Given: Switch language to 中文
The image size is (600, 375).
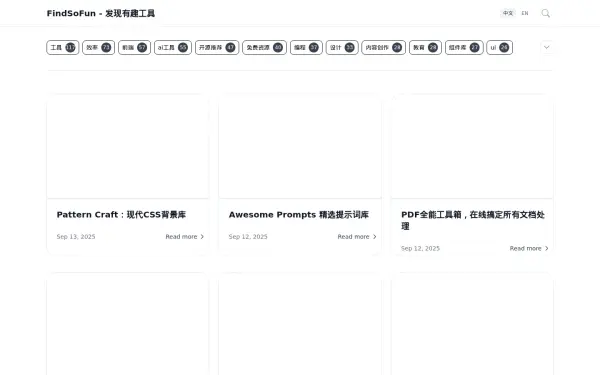Looking at the screenshot, I should point(508,13).
